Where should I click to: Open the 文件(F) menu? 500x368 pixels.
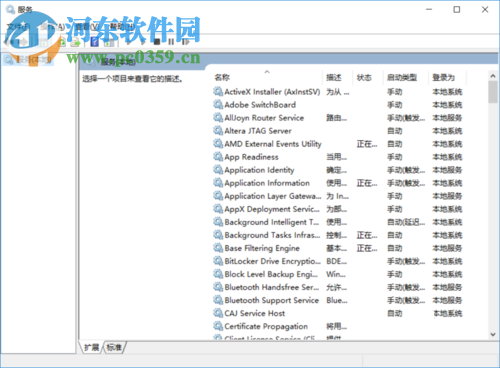(x=18, y=27)
